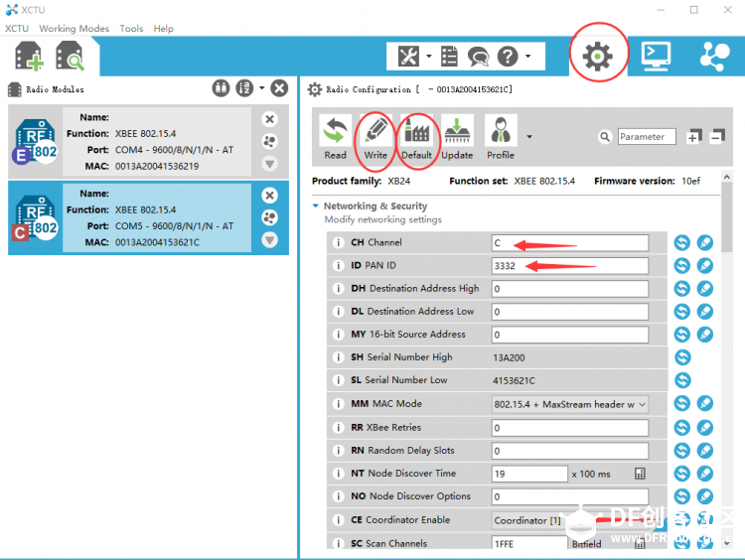
Task: Discover remote nodes for COM4 module
Action: (x=270, y=141)
